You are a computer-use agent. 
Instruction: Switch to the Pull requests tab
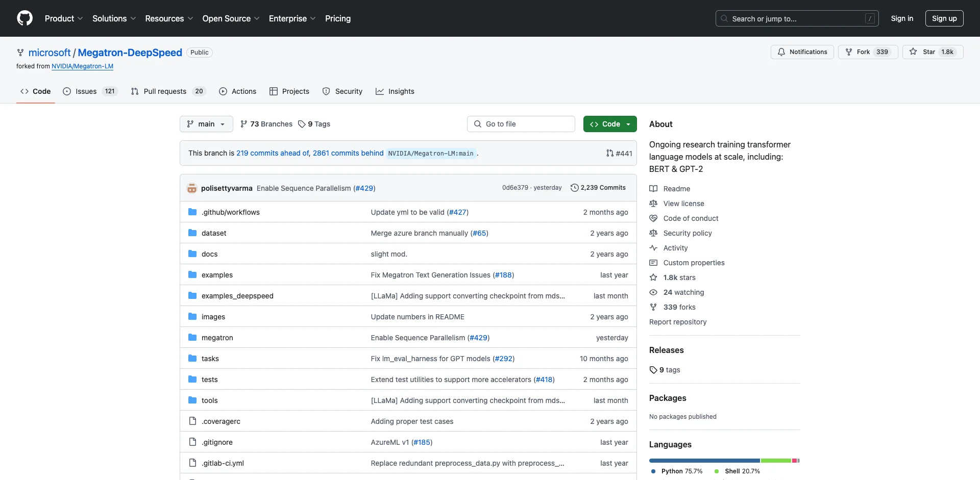click(x=168, y=91)
